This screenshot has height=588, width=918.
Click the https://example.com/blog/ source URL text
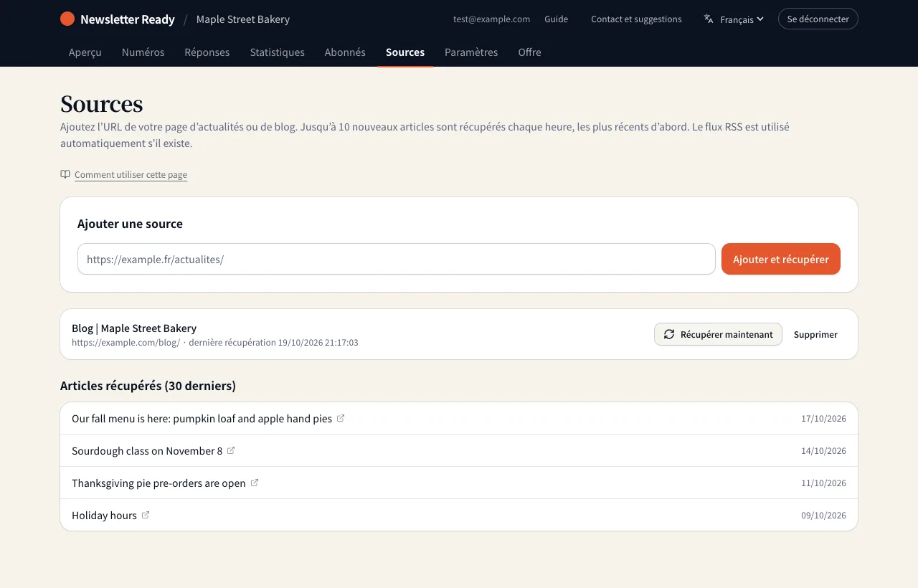click(x=126, y=343)
